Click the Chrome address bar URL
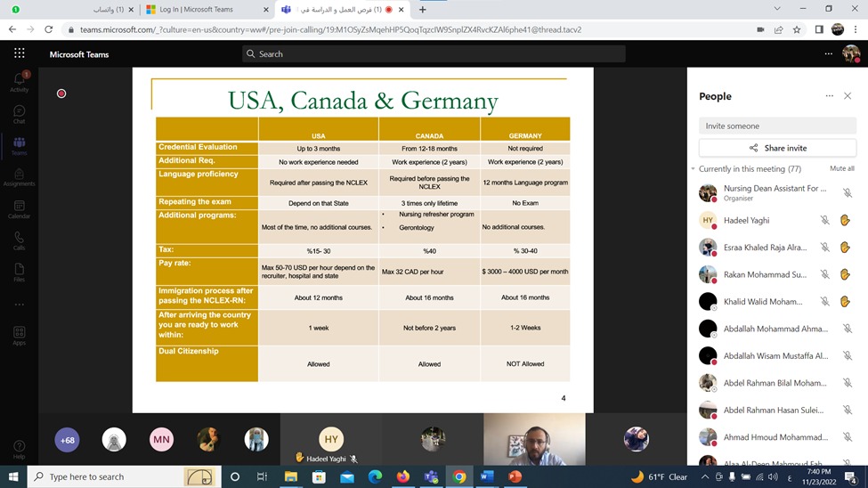Screen dimensions: 868x488 (330, 30)
